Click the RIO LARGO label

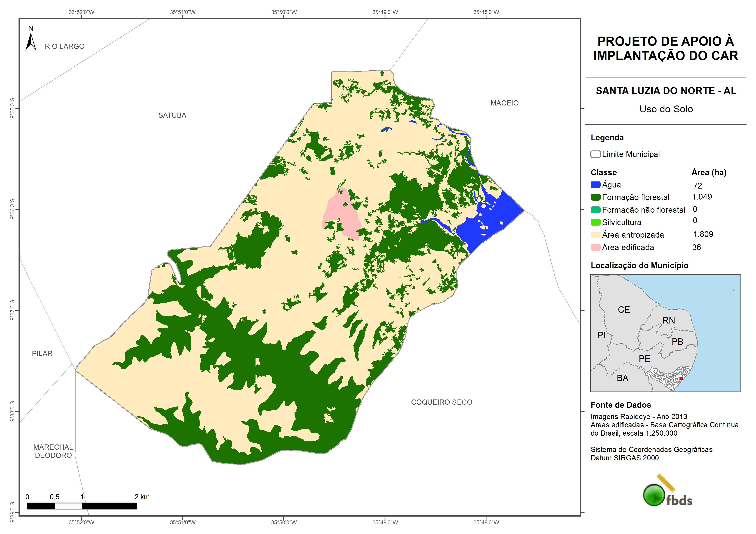(65, 46)
